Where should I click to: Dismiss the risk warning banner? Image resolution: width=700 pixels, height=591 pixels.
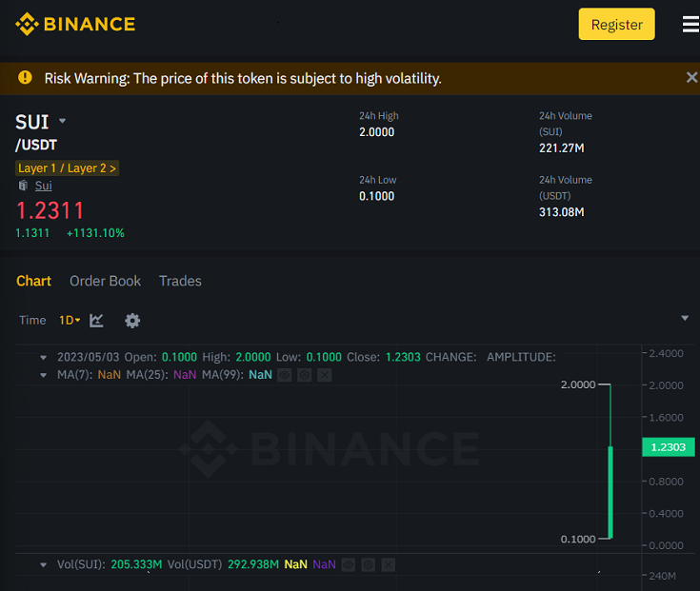691,78
